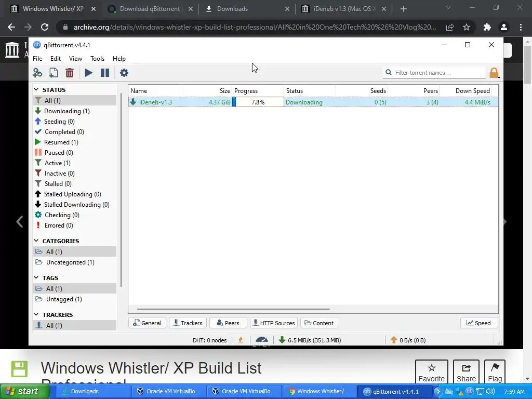This screenshot has height=399, width=532.
Task: Open Options with the gear icon
Action: (124, 73)
